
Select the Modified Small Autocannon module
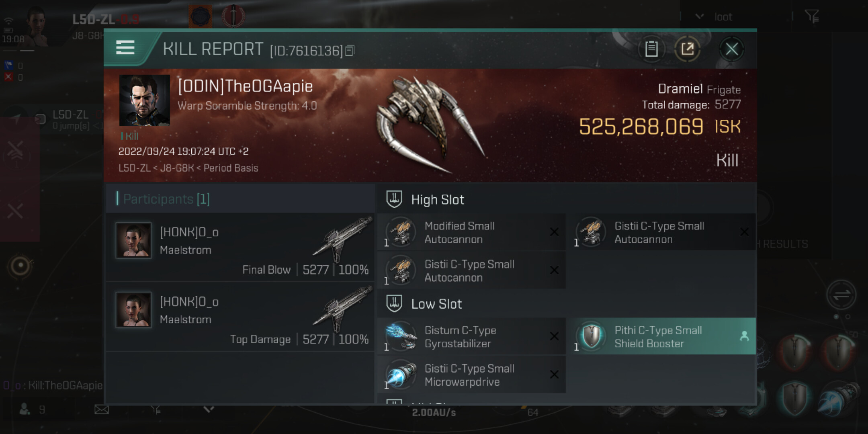[x=471, y=232]
